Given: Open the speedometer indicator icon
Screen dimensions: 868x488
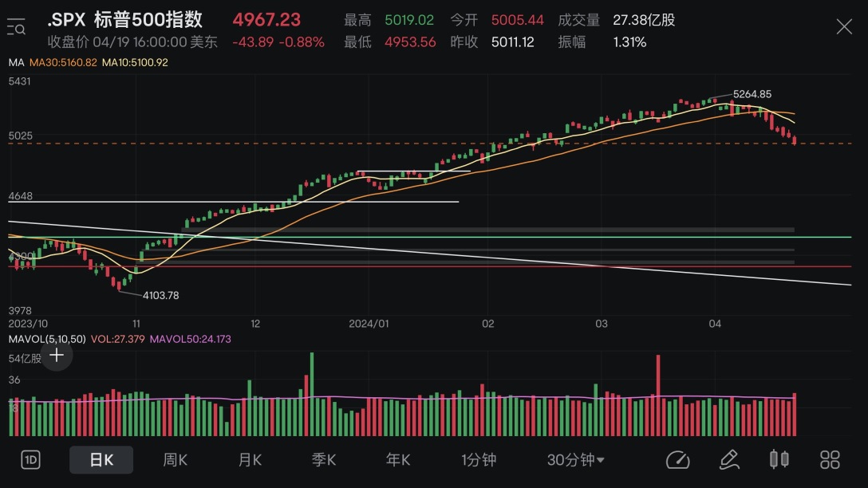Looking at the screenshot, I should 677,460.
